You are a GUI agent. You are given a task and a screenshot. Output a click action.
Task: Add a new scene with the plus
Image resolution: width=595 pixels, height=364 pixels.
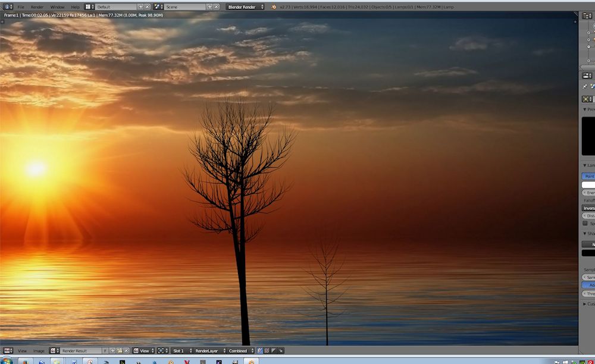209,7
